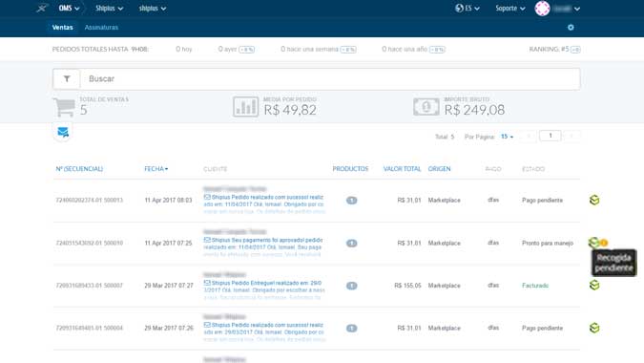Click the Facturado status text
The height and width of the screenshot is (363, 644).
(x=535, y=286)
